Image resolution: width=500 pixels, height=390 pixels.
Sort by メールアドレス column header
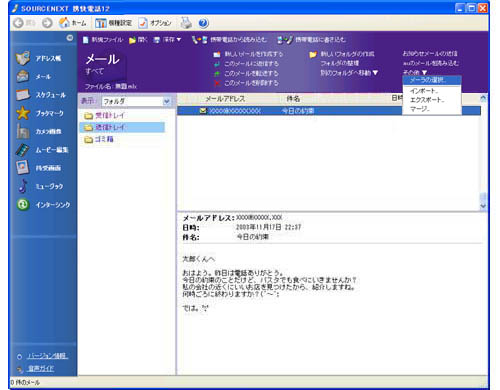225,99
